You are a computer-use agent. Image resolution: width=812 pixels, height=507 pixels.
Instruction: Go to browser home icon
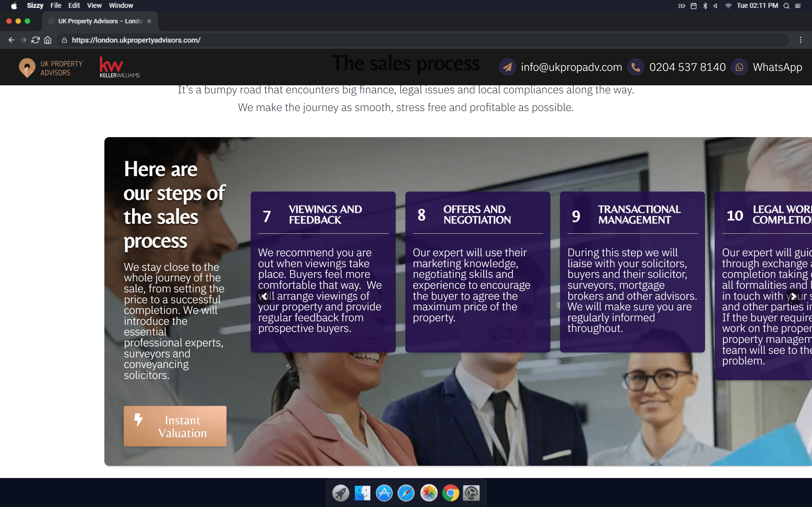click(48, 40)
